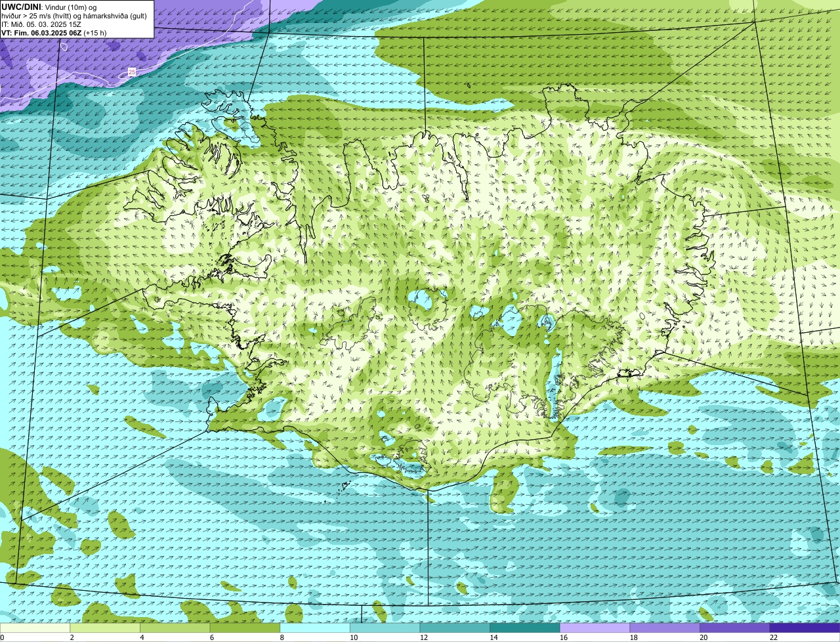840x642 pixels.
Task: Click the '10' label on the wind scale
Action: (x=354, y=637)
